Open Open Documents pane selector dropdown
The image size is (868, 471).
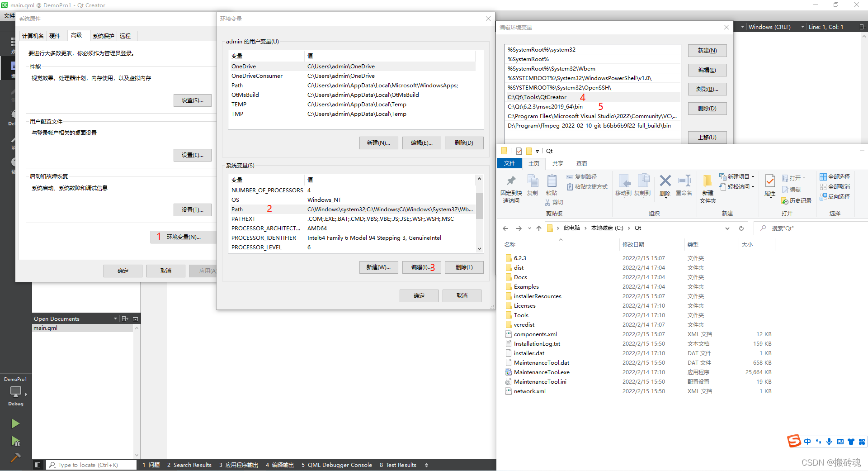coord(116,319)
